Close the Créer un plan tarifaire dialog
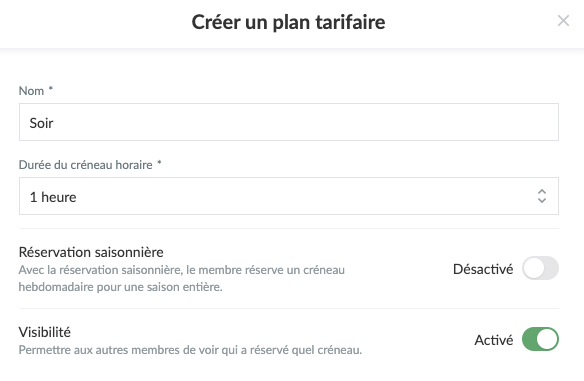This screenshot has height=381, width=584. pos(563,21)
